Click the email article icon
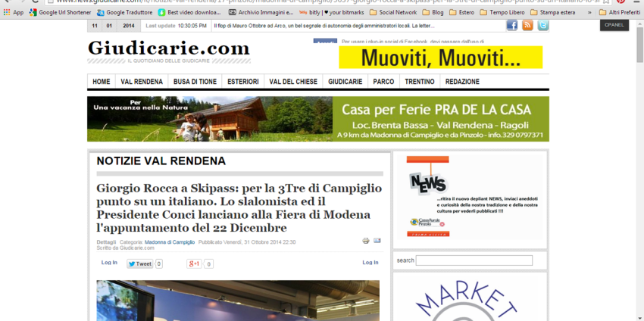The height and width of the screenshot is (321, 644). pos(377,241)
